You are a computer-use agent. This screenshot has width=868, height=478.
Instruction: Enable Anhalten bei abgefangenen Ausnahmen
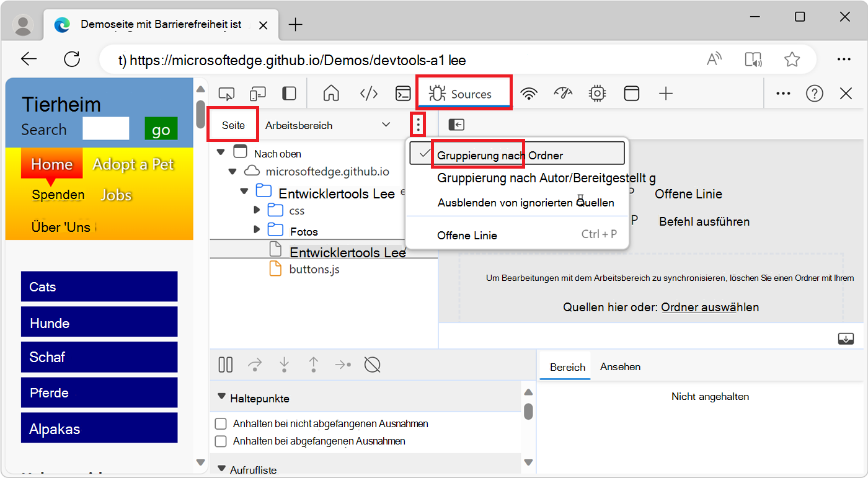(x=220, y=441)
